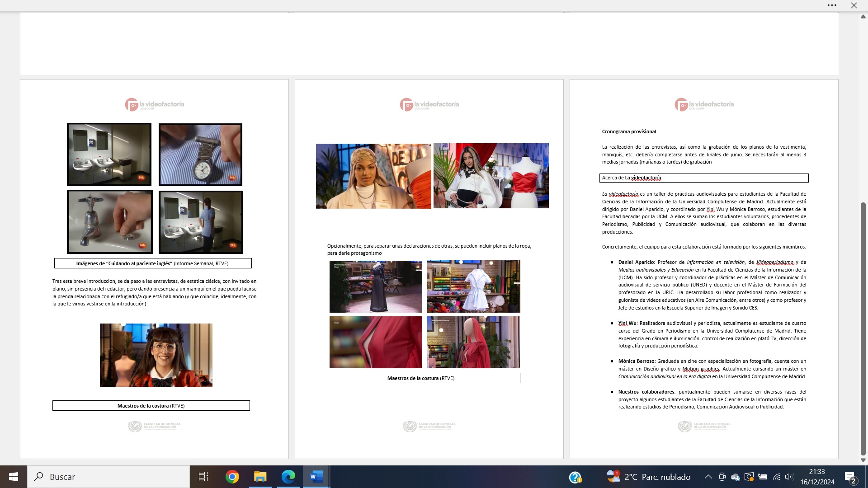This screenshot has height=488, width=868.
Task: Open the Windows Start menu
Action: click(13, 477)
